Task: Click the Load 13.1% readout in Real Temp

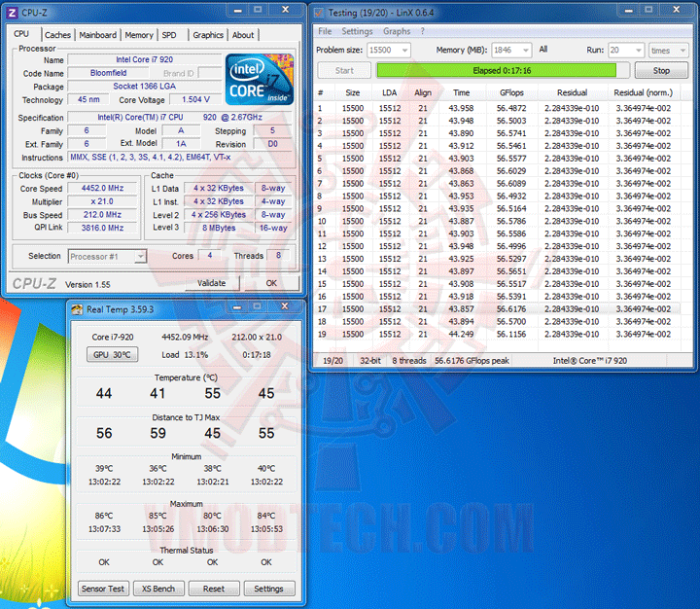Action: coord(185,355)
